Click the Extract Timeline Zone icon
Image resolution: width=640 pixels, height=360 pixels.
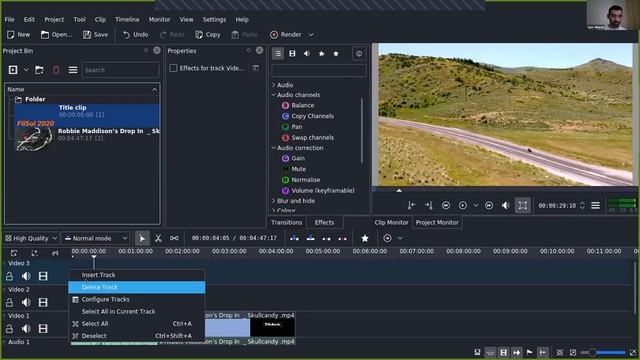(x=326, y=238)
